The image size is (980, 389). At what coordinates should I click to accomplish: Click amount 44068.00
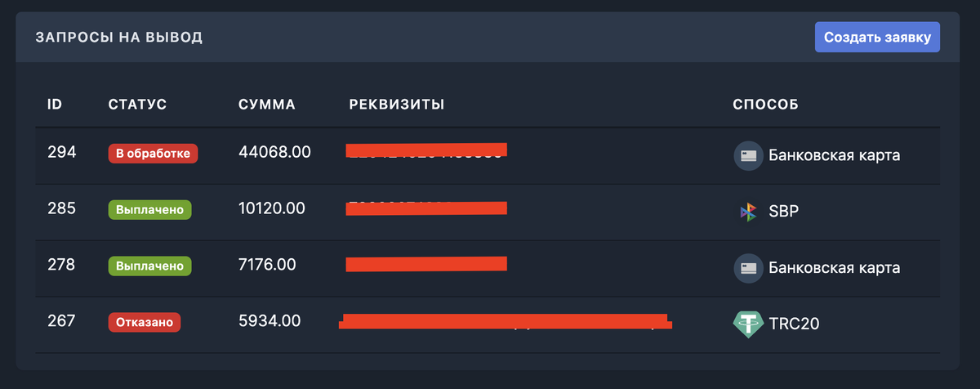click(x=274, y=152)
